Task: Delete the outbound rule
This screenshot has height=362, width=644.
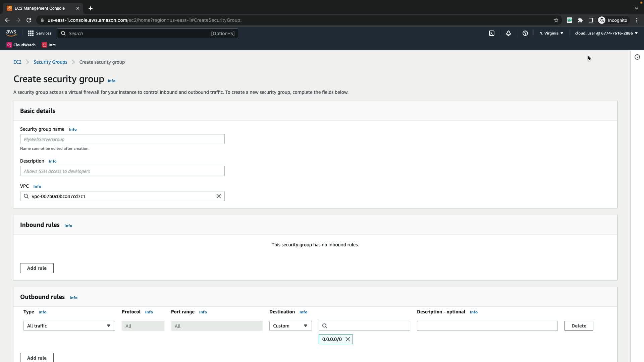Action: (579, 326)
